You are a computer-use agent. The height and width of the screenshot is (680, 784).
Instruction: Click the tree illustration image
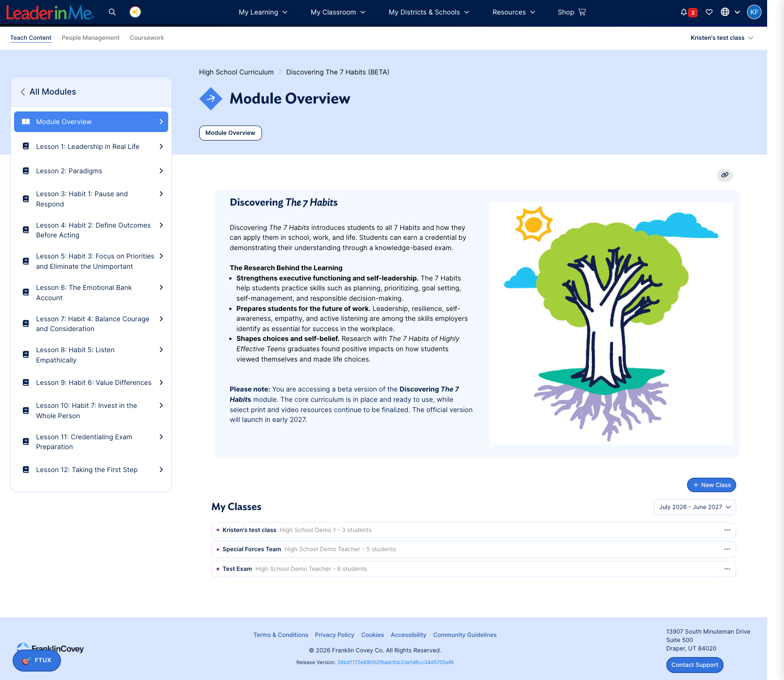tap(611, 324)
